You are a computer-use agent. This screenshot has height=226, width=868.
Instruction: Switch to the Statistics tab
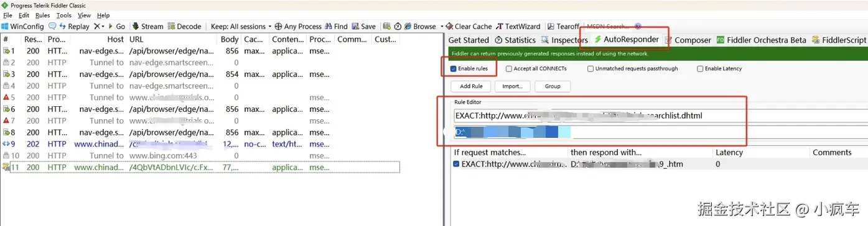[515, 40]
